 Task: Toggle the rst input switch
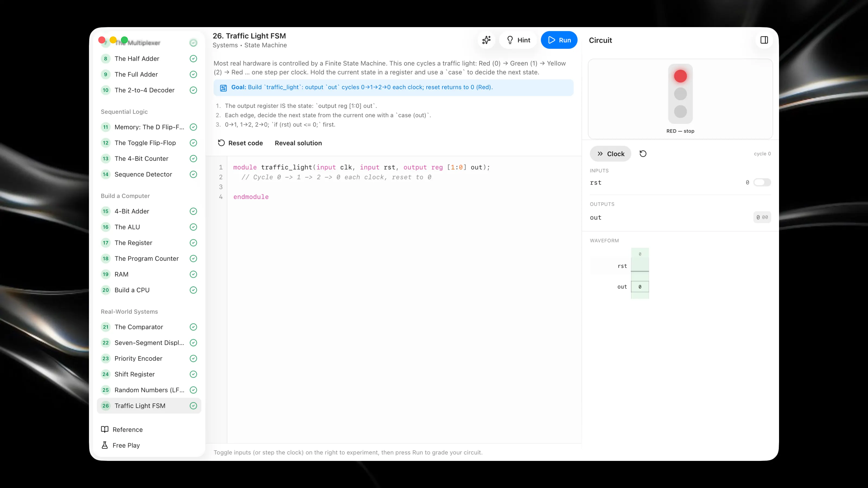coord(762,182)
